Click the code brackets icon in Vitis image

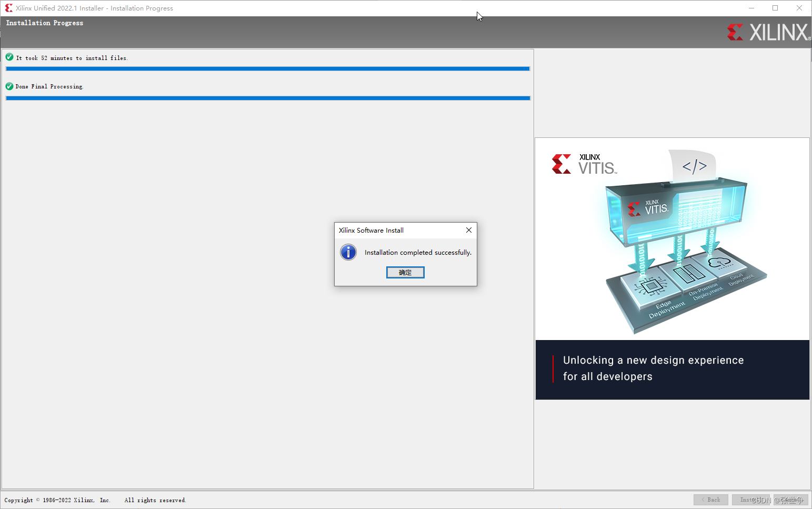coord(694,166)
